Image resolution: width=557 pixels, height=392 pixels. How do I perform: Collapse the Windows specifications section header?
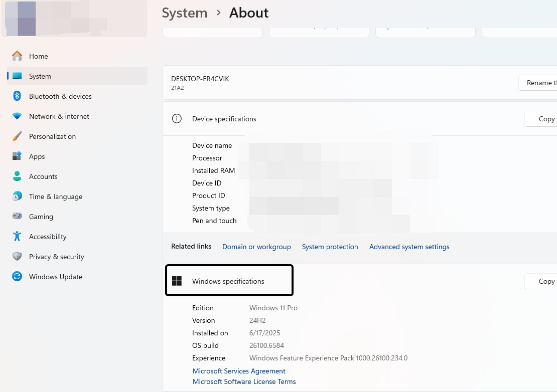(x=360, y=281)
